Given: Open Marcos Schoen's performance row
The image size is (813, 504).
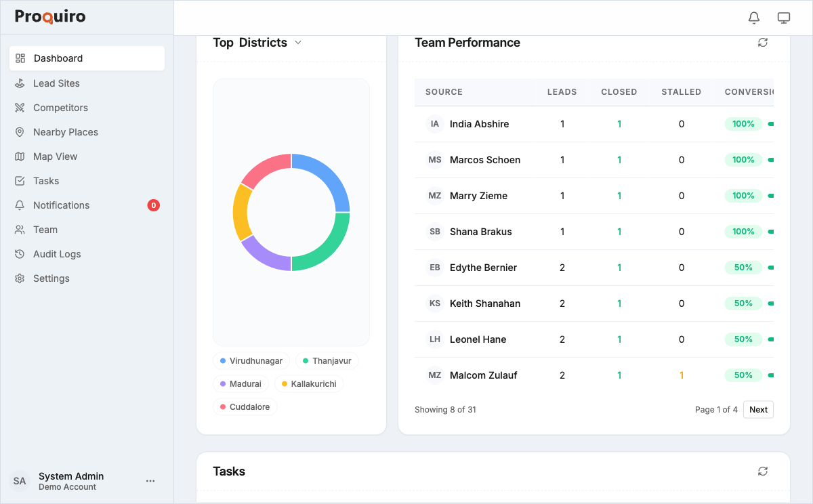Looking at the screenshot, I should (x=485, y=160).
